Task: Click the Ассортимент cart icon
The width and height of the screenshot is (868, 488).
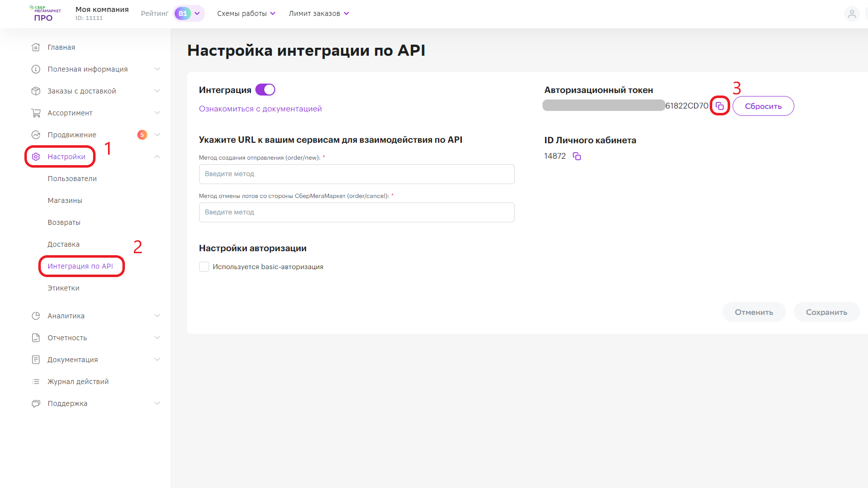Action: (36, 113)
